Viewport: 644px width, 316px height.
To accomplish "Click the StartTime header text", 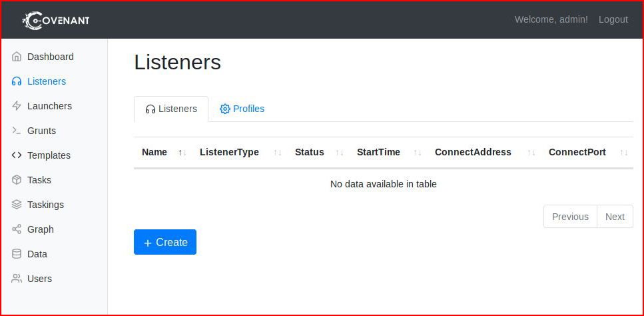I will click(378, 152).
